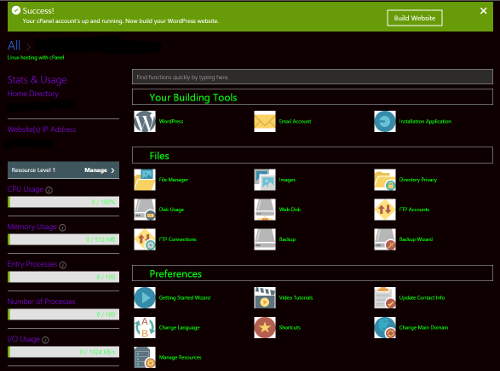Open the Disk Usage icon
Viewport: 500px width, 371px height.
pos(145,209)
